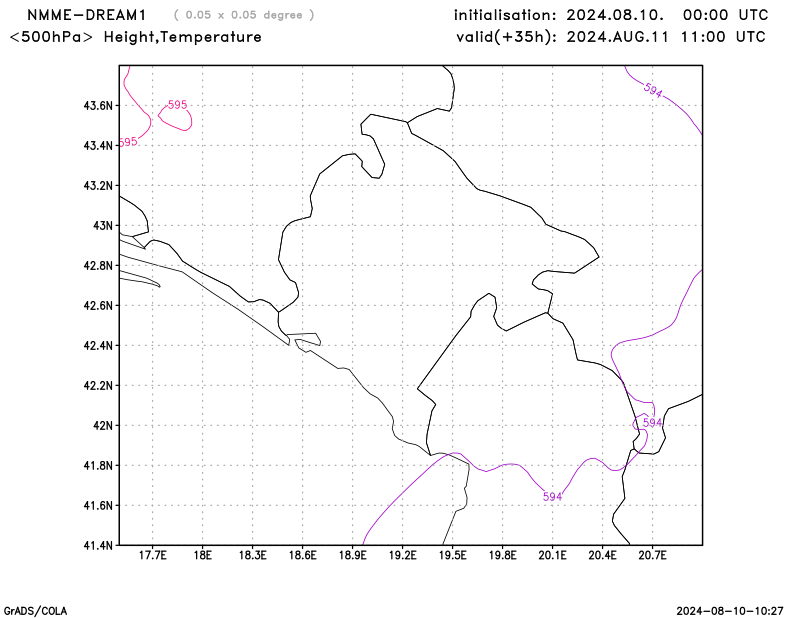Image resolution: width=800 pixels, height=618 pixels.
Task: Click the slanted 594 label near the upper-right corner
Action: pos(653,90)
